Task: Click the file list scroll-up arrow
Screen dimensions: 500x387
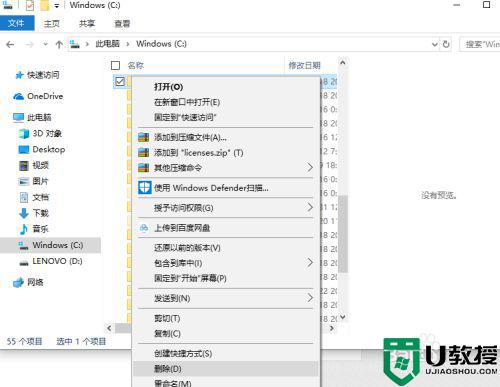Action: pos(343,63)
